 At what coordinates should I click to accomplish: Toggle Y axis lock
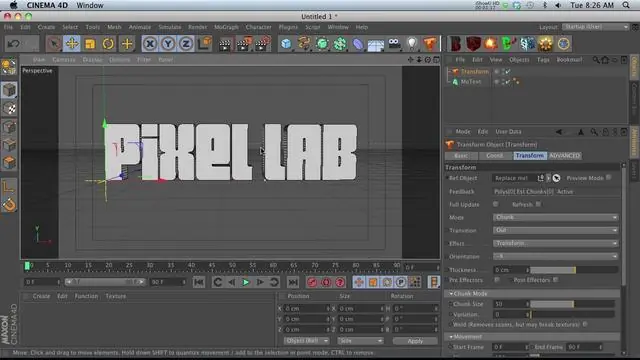click(x=168, y=44)
